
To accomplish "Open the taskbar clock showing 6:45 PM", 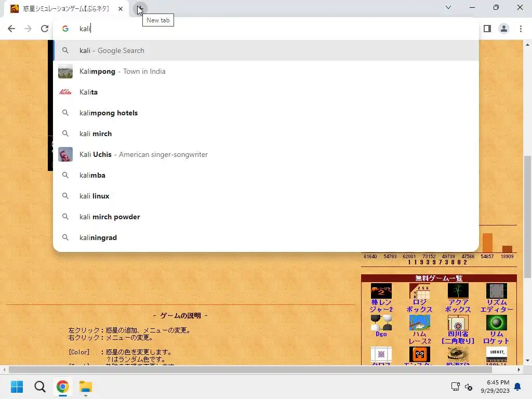I will [x=495, y=387].
